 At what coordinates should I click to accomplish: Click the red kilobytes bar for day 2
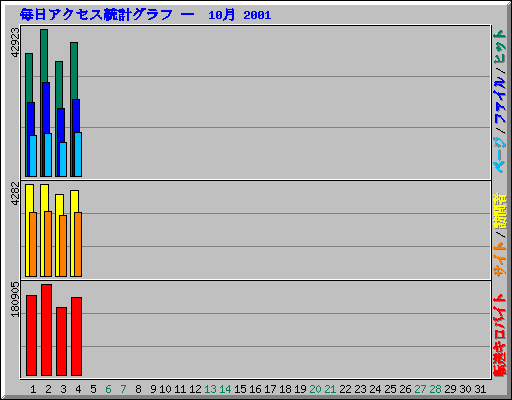point(46,330)
